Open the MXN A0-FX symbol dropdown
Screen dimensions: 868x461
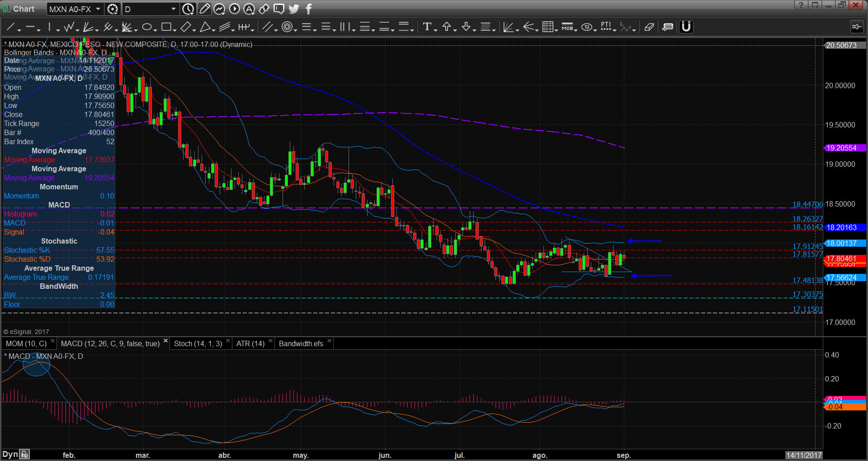coord(98,9)
